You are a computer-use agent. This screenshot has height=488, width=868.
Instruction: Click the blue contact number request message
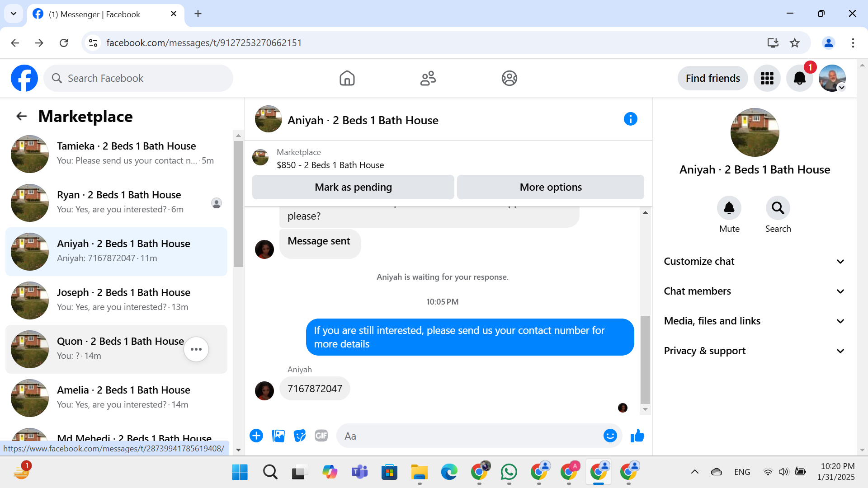pyautogui.click(x=470, y=337)
